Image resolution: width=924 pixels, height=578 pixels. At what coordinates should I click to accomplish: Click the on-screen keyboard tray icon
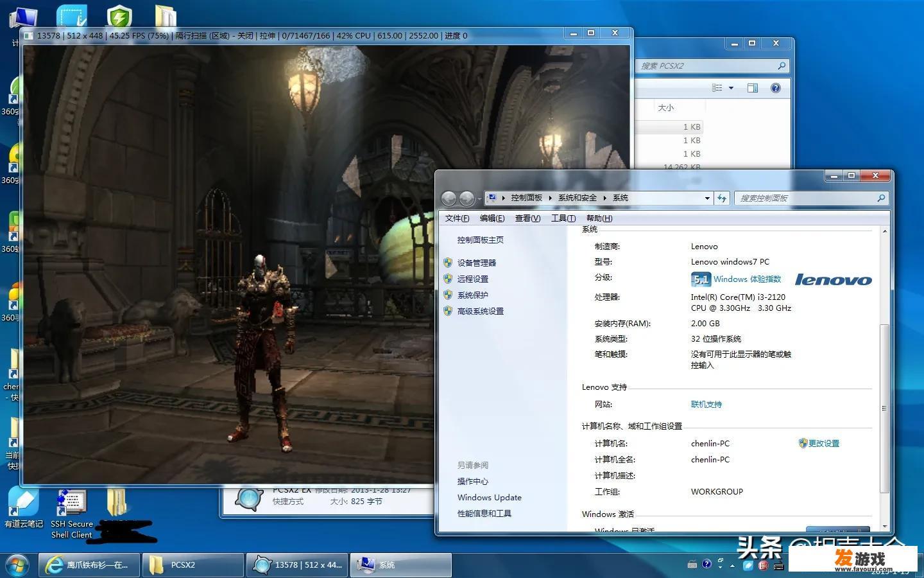692,565
